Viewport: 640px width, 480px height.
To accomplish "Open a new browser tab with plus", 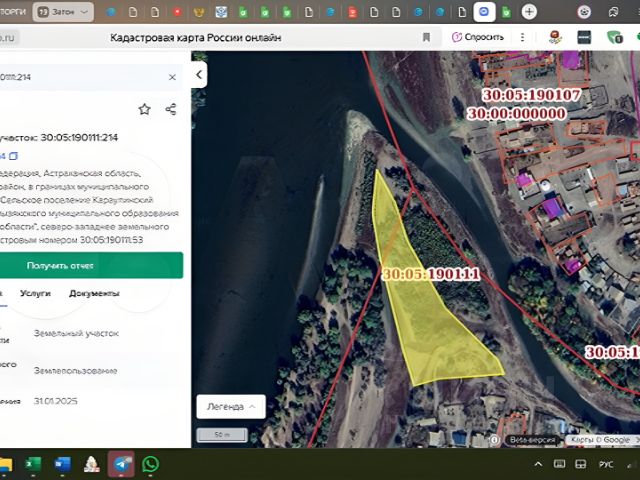I will tap(529, 12).
